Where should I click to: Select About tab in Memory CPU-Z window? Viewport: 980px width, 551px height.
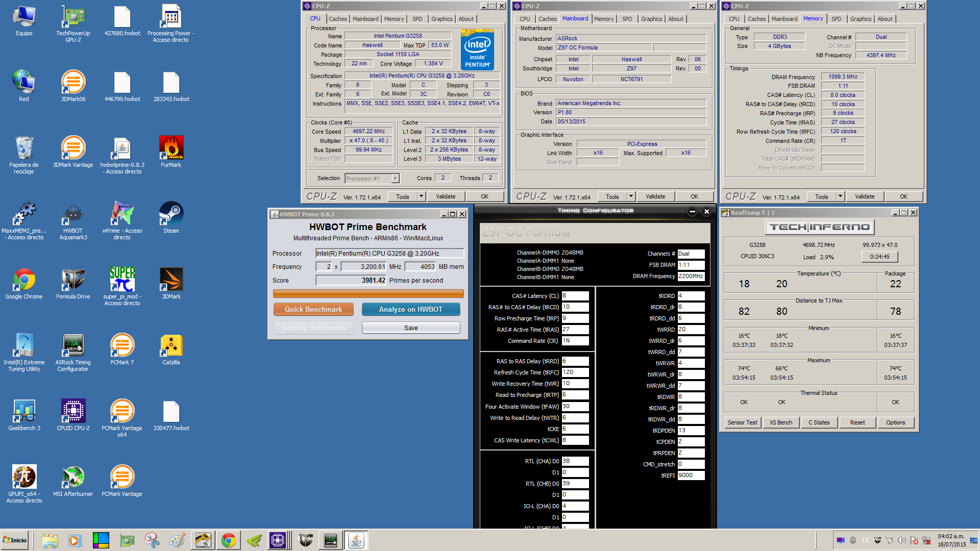tap(885, 19)
